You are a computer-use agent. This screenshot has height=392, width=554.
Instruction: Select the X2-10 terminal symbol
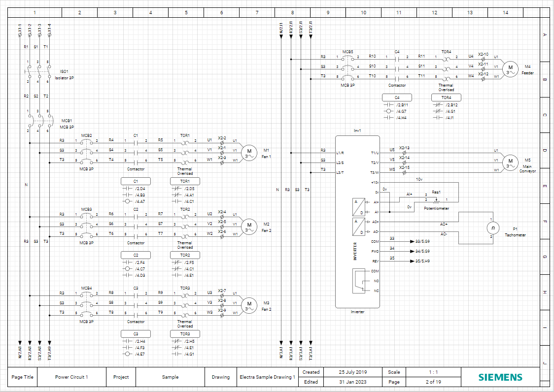483,59
